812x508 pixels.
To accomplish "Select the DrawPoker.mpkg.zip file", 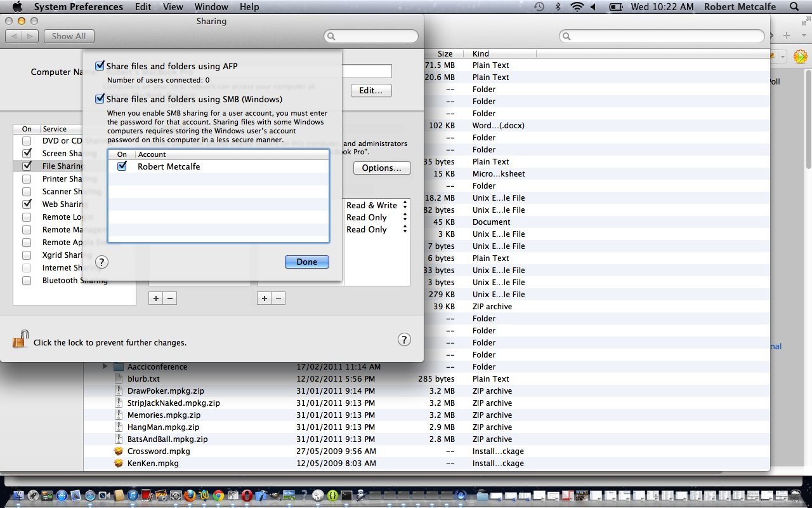I will (x=166, y=391).
